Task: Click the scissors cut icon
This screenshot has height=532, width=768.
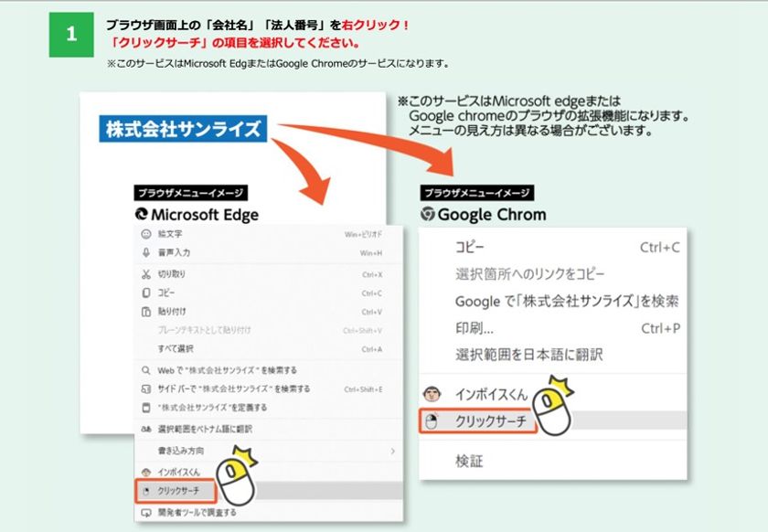Action: click(146, 274)
